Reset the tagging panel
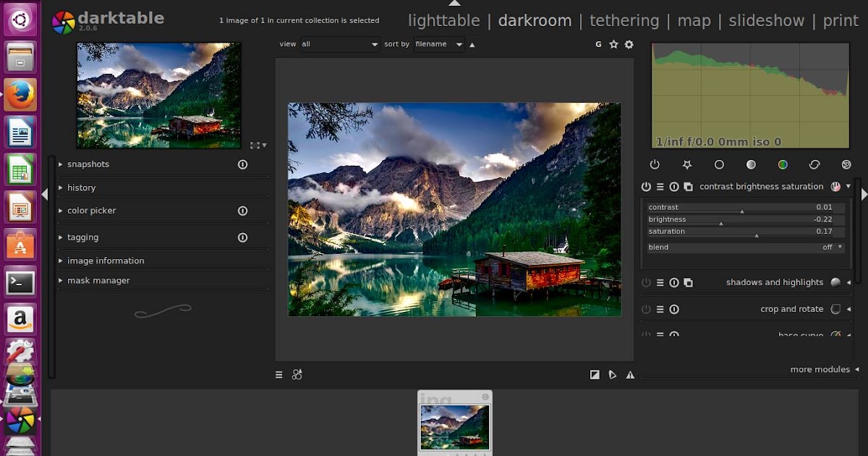 pos(243,237)
